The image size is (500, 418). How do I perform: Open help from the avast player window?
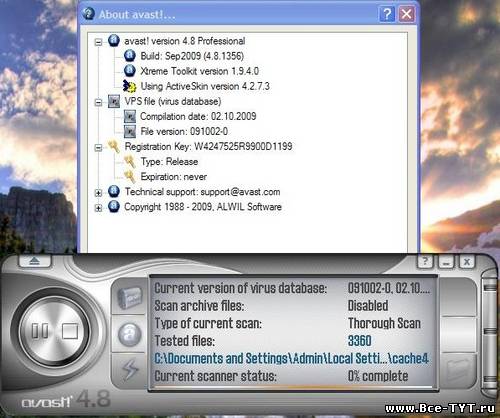click(425, 262)
